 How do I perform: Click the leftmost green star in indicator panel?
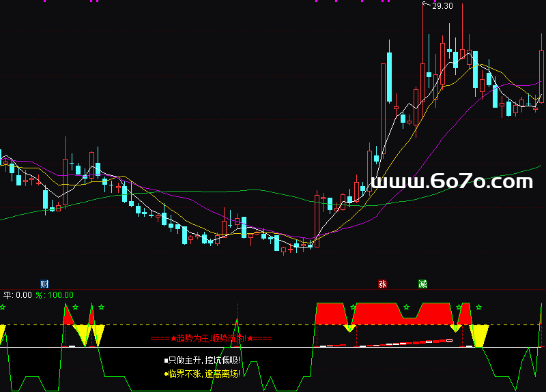click(x=2, y=307)
